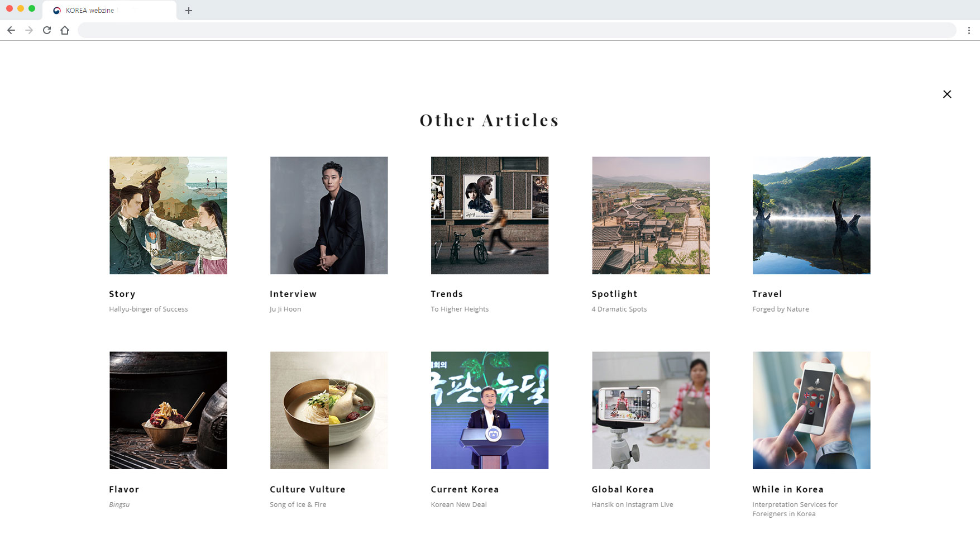
Task: Open the While in Korea phone image
Action: (811, 411)
